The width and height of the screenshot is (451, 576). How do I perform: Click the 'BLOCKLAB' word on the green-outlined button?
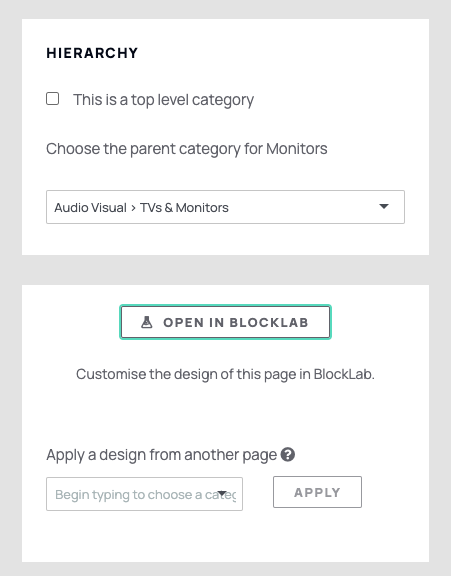pyautogui.click(x=269, y=323)
